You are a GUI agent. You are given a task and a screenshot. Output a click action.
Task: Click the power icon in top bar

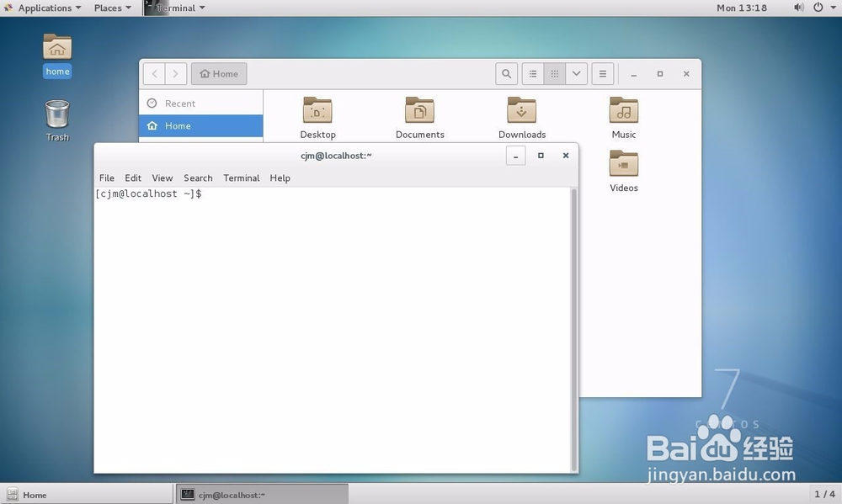pyautogui.click(x=818, y=8)
